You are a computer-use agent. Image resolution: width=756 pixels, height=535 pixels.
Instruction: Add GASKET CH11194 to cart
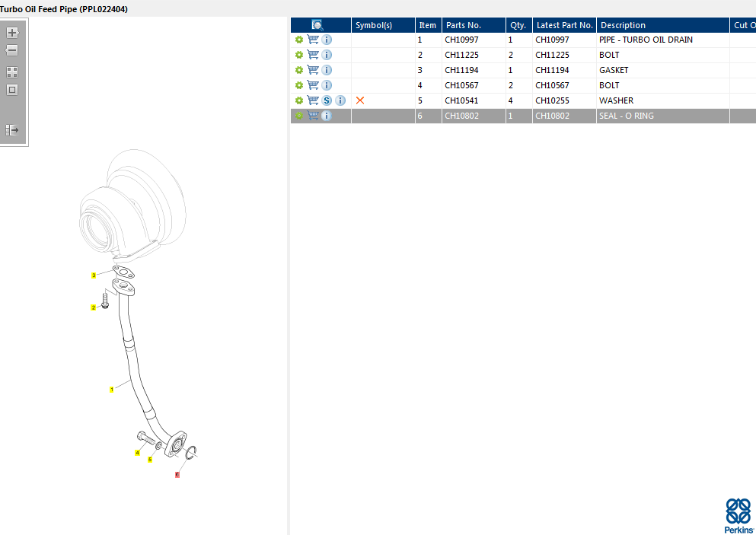click(313, 70)
